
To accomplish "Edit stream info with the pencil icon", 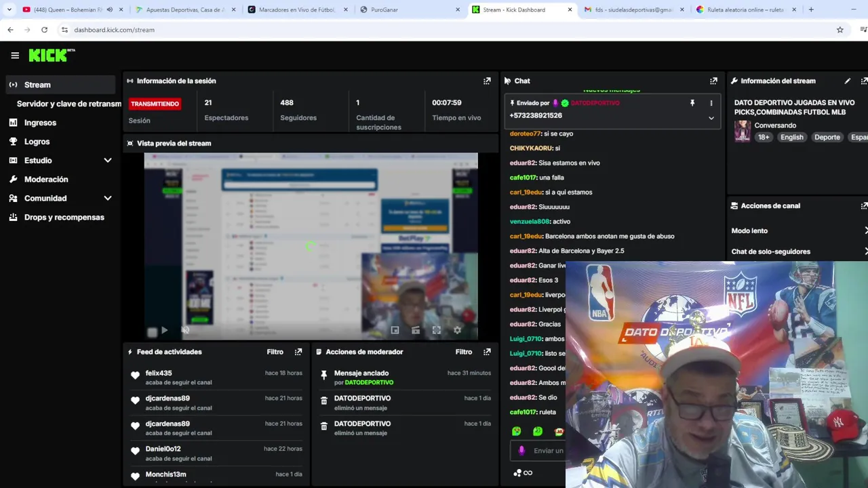I will (848, 81).
